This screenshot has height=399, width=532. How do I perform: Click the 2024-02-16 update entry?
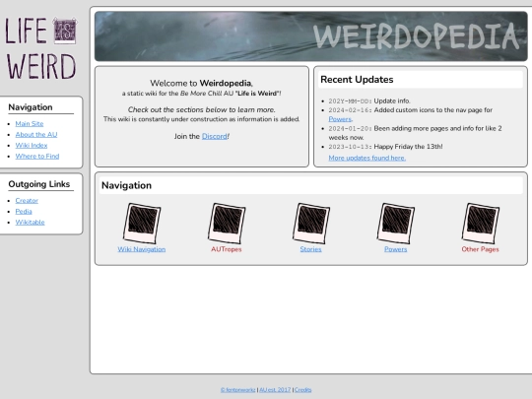point(411,114)
